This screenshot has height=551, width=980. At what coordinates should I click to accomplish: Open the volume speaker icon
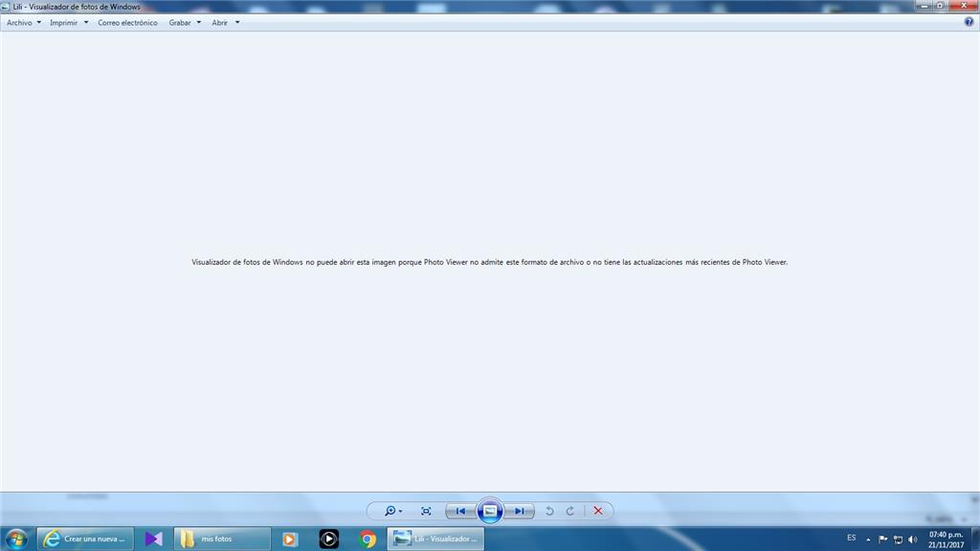click(x=912, y=540)
